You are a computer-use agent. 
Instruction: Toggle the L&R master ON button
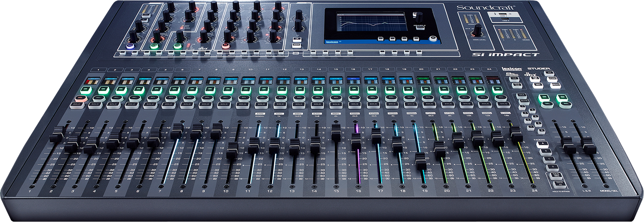click(544, 97)
